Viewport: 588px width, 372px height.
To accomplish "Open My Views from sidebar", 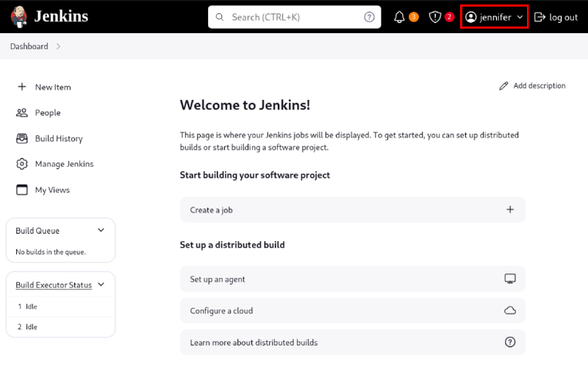I will pyautogui.click(x=52, y=190).
